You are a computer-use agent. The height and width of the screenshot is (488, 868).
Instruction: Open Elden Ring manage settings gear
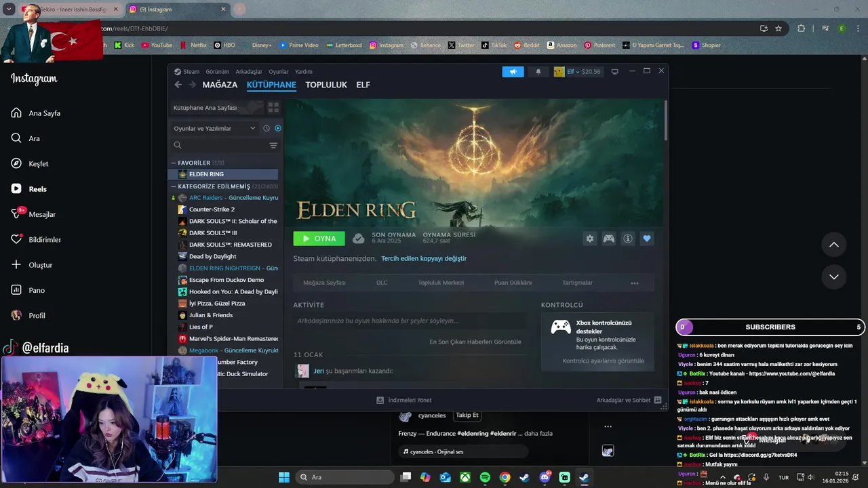[590, 239]
